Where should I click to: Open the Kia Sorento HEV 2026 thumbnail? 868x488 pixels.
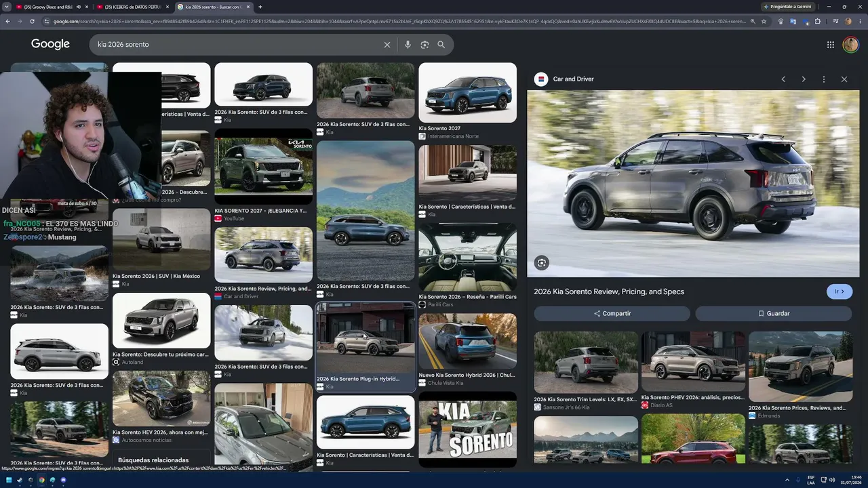coord(161,399)
